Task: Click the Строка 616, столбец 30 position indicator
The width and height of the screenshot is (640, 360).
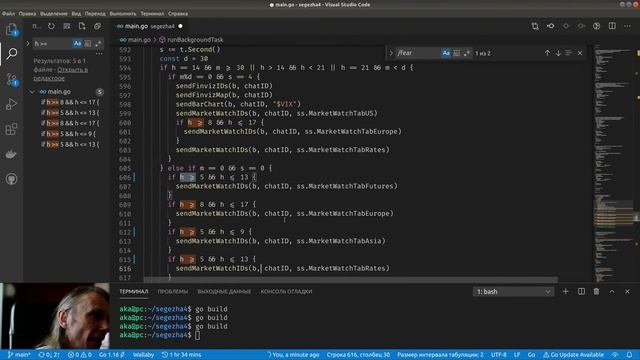Action: pos(358,355)
